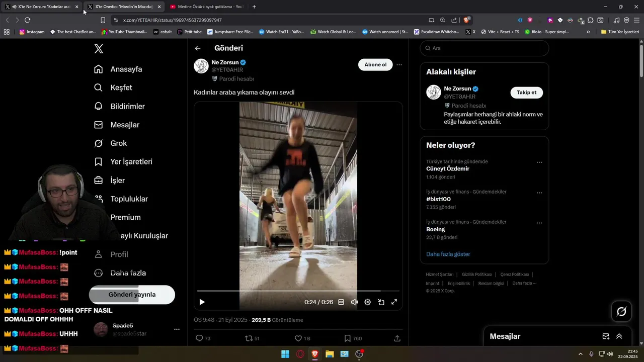The height and width of the screenshot is (362, 644).
Task: Open options for Boeing trend
Action: pyautogui.click(x=539, y=223)
